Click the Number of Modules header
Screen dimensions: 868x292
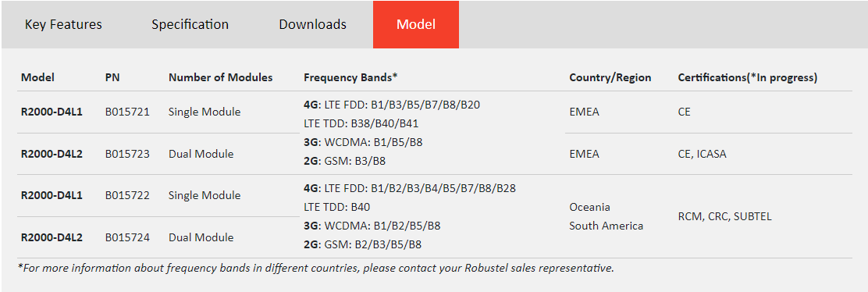[x=220, y=77]
